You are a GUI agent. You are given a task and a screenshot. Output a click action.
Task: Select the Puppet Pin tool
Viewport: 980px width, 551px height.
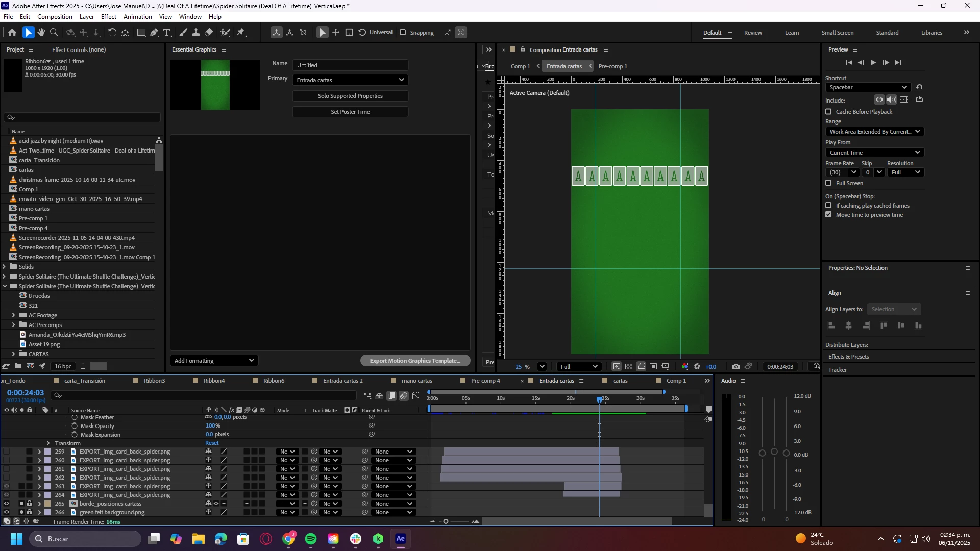(x=241, y=32)
